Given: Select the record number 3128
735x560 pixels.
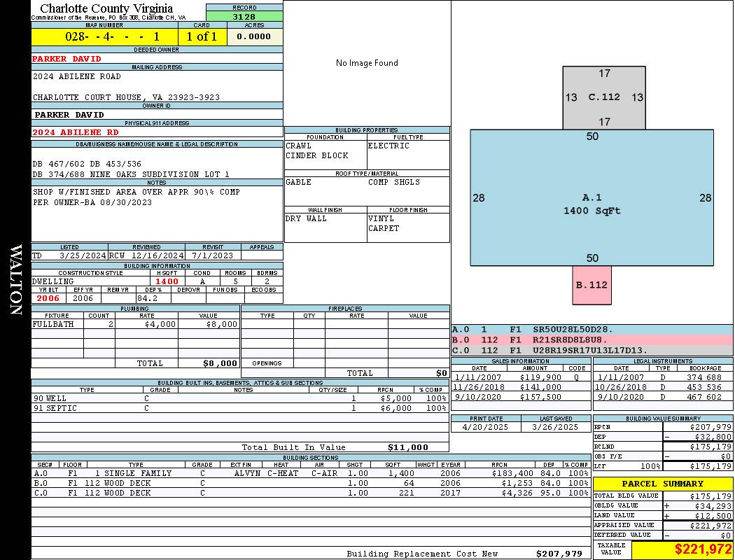Looking at the screenshot, I should click(x=244, y=16).
